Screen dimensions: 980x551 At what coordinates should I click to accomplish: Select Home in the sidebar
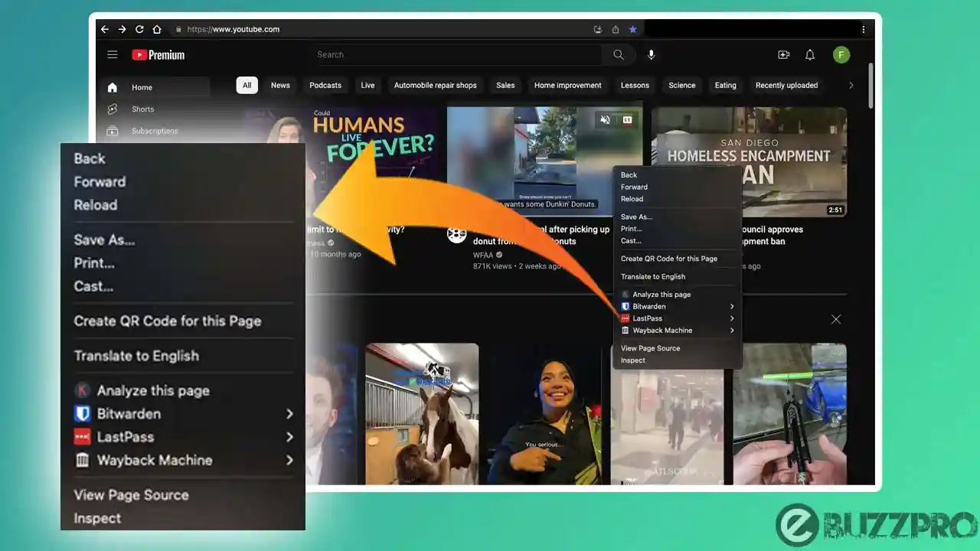(x=153, y=87)
